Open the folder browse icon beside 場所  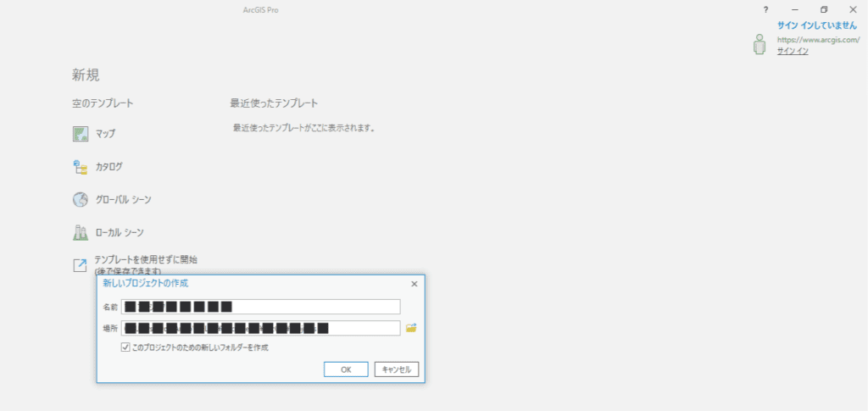click(411, 328)
